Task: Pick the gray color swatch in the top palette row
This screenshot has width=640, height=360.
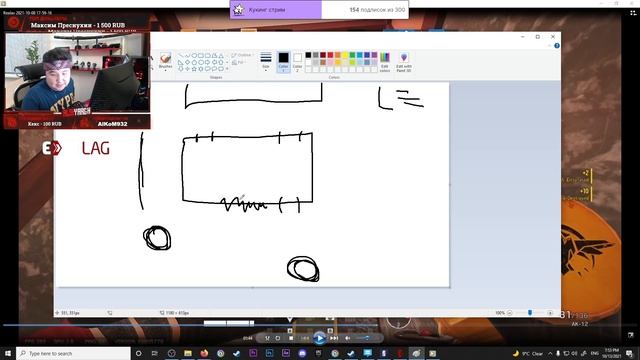Action: pos(316,55)
